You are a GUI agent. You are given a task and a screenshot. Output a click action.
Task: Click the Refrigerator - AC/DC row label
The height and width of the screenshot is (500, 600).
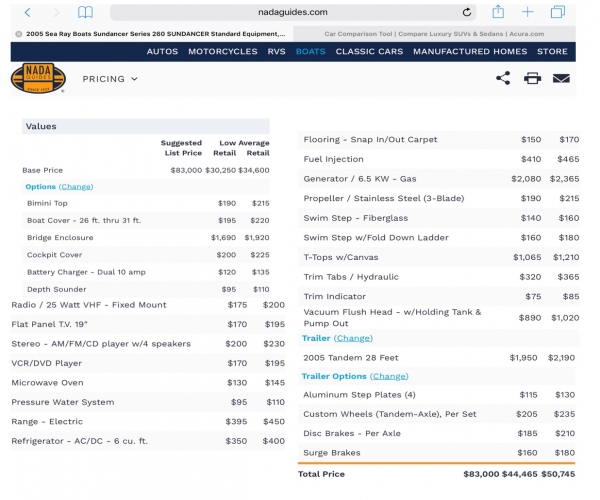tap(80, 441)
